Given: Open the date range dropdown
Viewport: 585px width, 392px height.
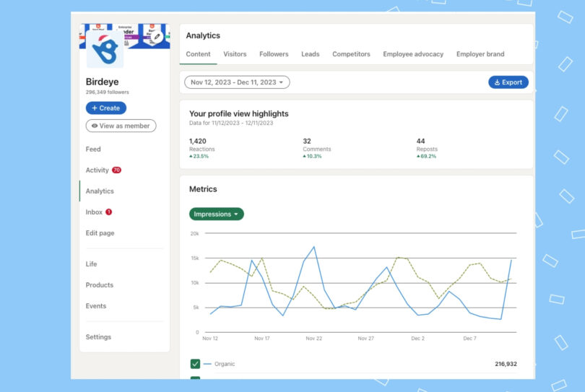Looking at the screenshot, I should coord(237,82).
